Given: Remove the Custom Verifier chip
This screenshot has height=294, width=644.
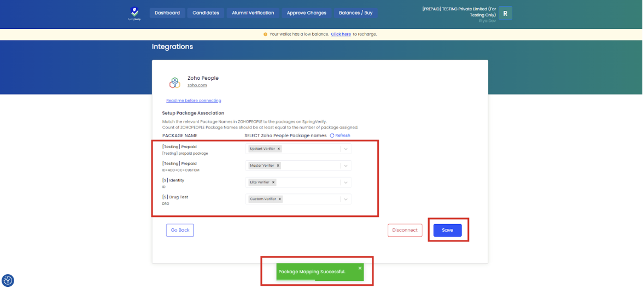Looking at the screenshot, I should (280, 199).
